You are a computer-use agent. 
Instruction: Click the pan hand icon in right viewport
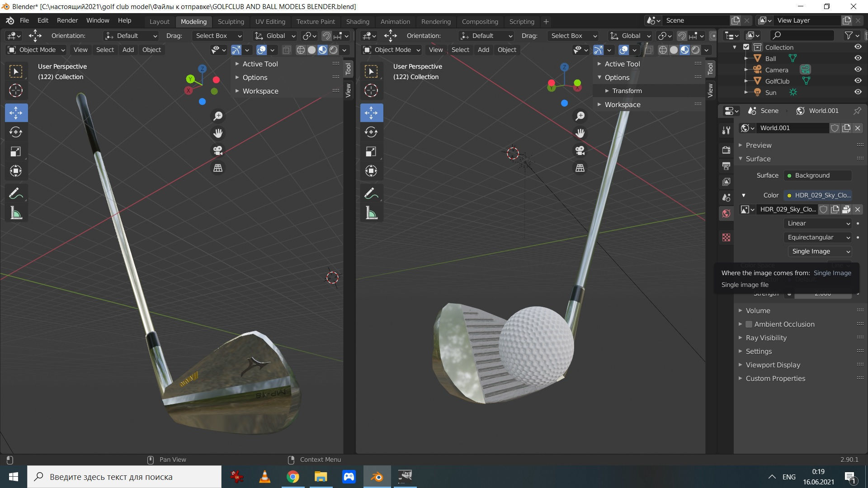coord(580,133)
